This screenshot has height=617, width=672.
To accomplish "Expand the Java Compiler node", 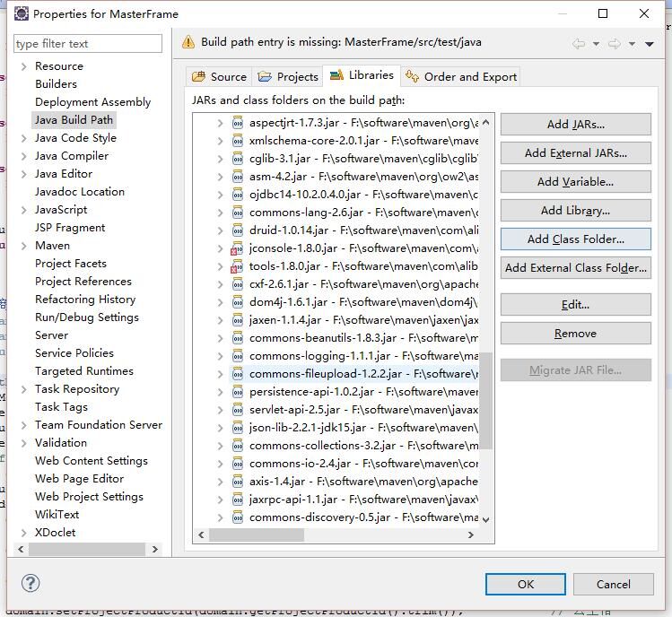I will click(24, 156).
